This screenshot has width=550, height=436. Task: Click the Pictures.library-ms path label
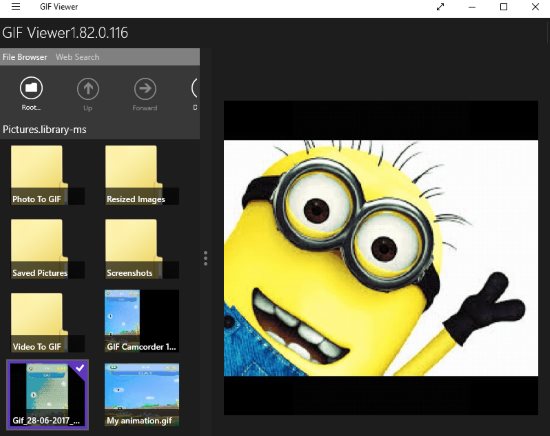[x=45, y=129]
